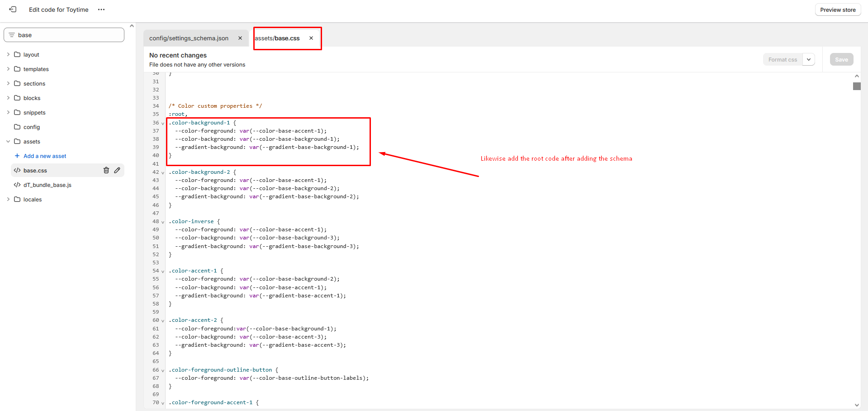Viewport: 868px width, 411px height.
Task: Fold the .color-background-2 block at line 42
Action: click(163, 172)
